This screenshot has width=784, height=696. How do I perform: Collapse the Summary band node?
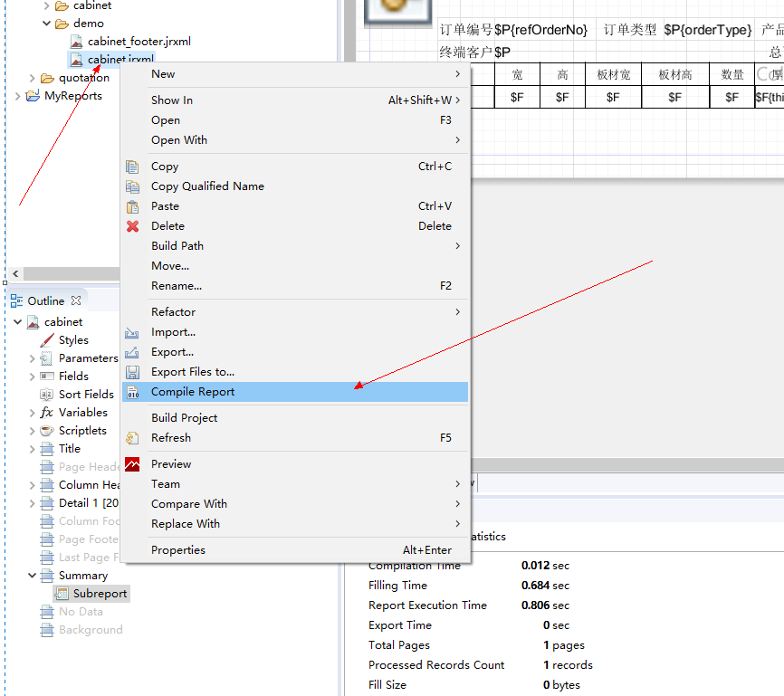point(32,576)
